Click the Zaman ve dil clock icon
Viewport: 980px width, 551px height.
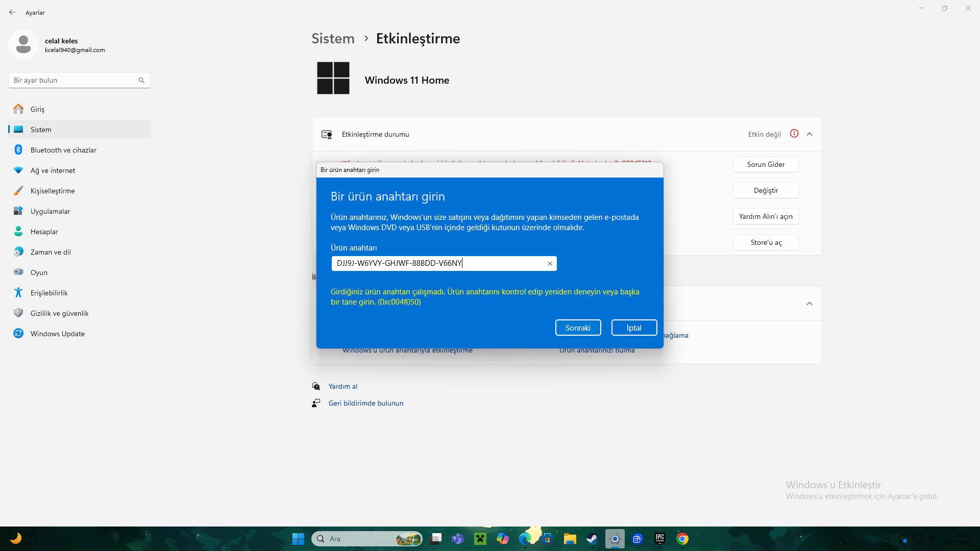18,252
